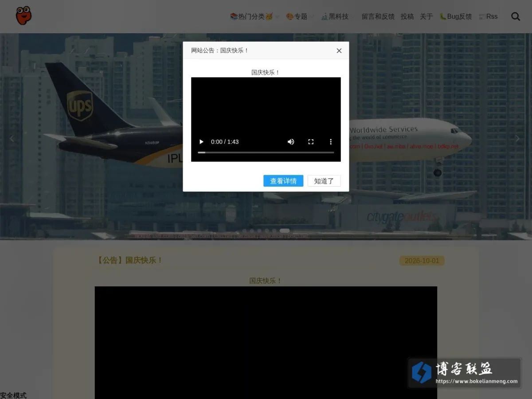The width and height of the screenshot is (532, 399).
Task: Dismiss the notice with 知道了
Action: point(324,181)
